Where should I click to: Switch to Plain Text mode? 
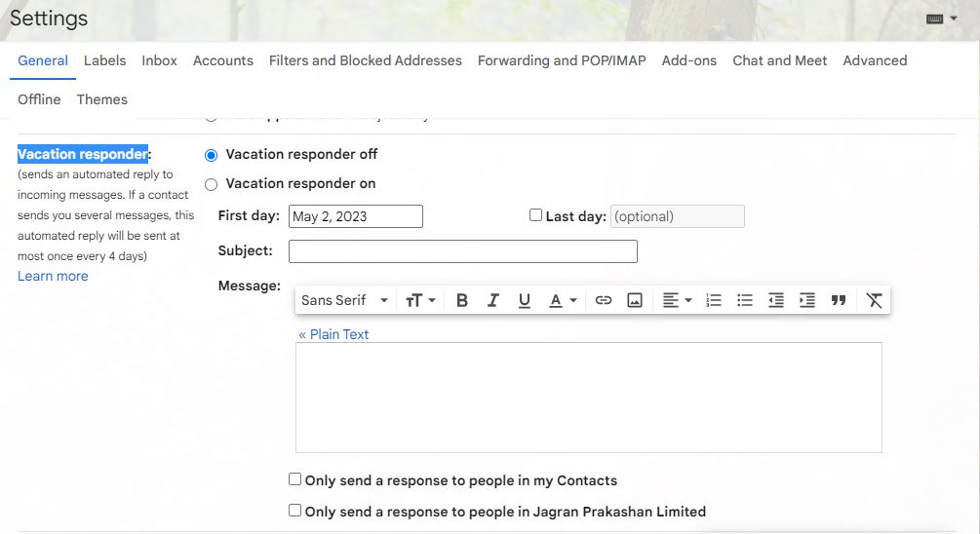click(x=333, y=334)
